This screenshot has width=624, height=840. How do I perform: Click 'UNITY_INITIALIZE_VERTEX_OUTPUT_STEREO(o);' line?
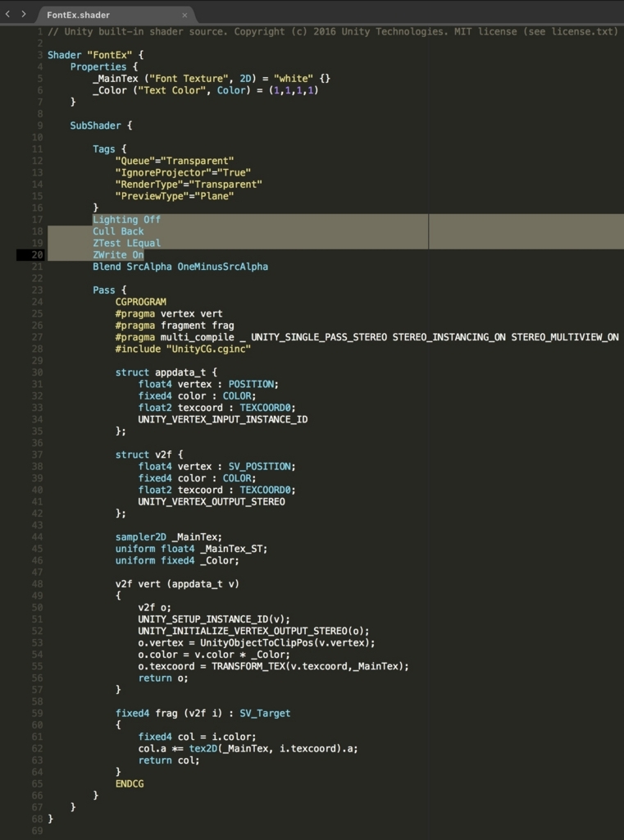(254, 631)
